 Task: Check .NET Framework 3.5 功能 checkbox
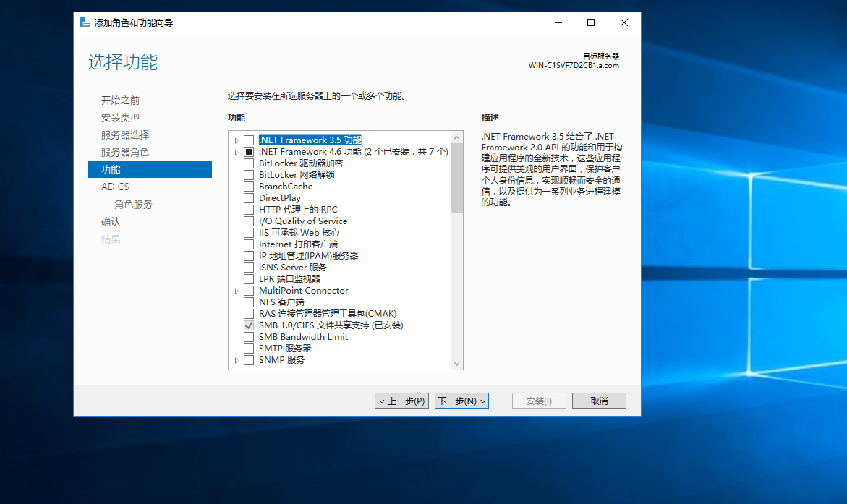click(x=249, y=140)
